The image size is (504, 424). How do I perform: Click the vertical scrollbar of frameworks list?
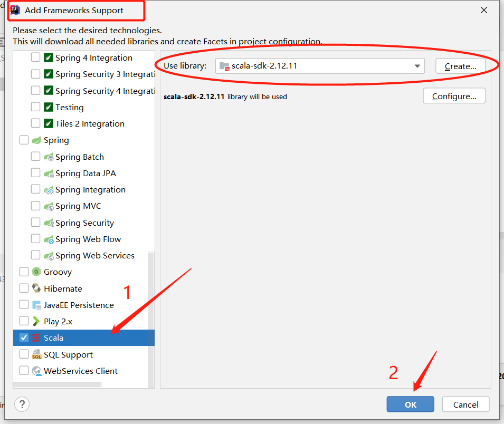[151, 320]
